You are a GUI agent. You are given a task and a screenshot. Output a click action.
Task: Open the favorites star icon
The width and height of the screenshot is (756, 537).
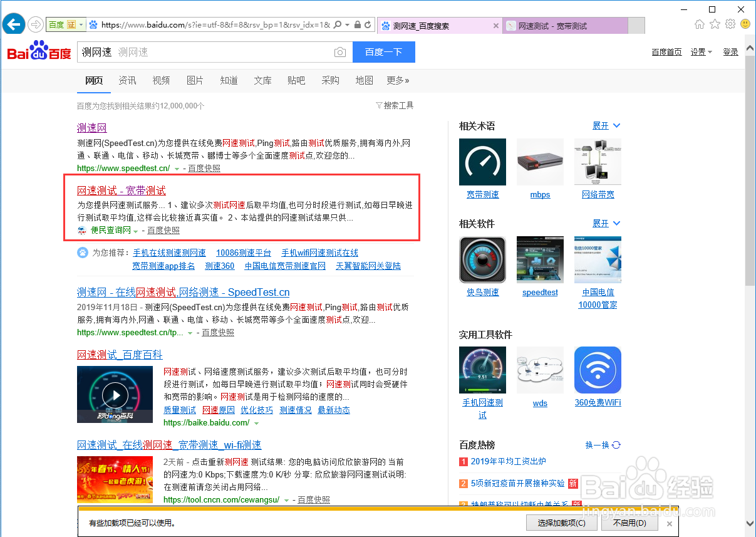(715, 24)
